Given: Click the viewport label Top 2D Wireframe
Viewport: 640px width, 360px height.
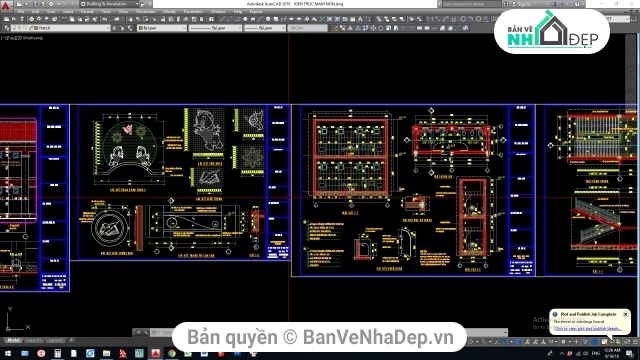Looking at the screenshot, I should 22,38.
